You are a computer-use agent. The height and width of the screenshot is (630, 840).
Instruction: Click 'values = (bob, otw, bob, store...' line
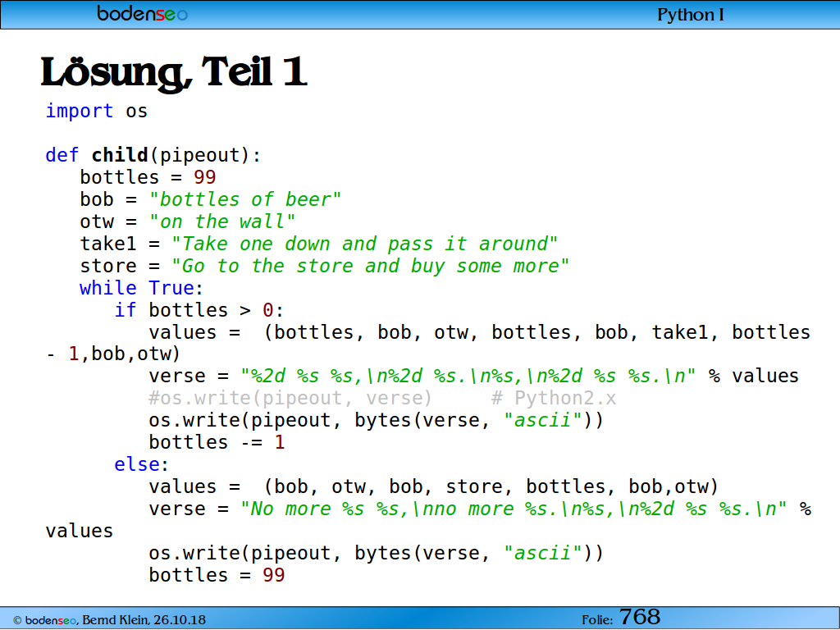pos(433,486)
